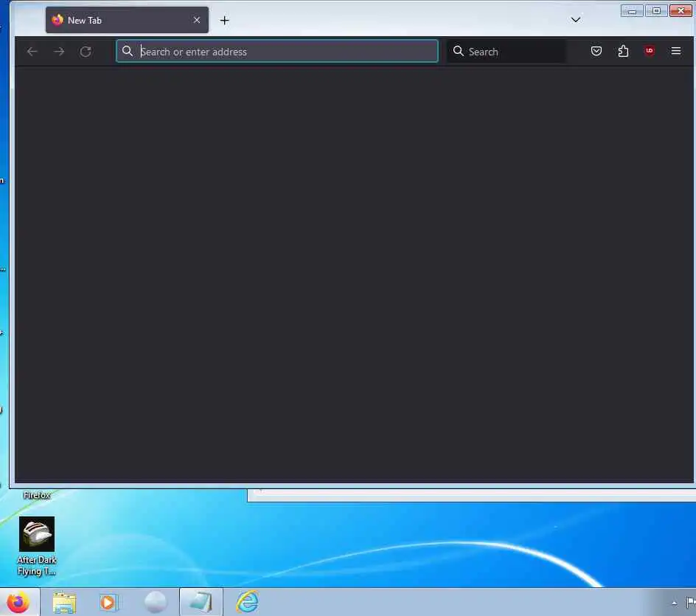This screenshot has height=616, width=696.
Task: Open a new tab with plus button
Action: coord(225,21)
